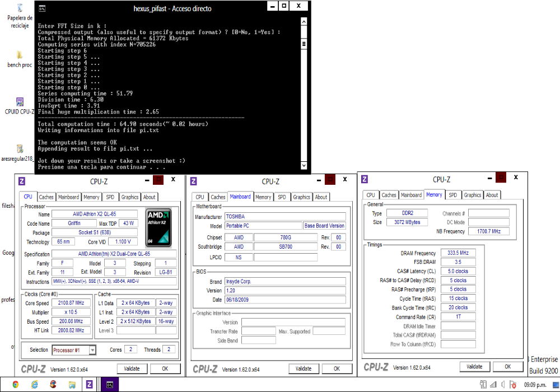The width and height of the screenshot is (560, 392).
Task: Click the Southbridge model value SB700
Action: [x=286, y=247]
